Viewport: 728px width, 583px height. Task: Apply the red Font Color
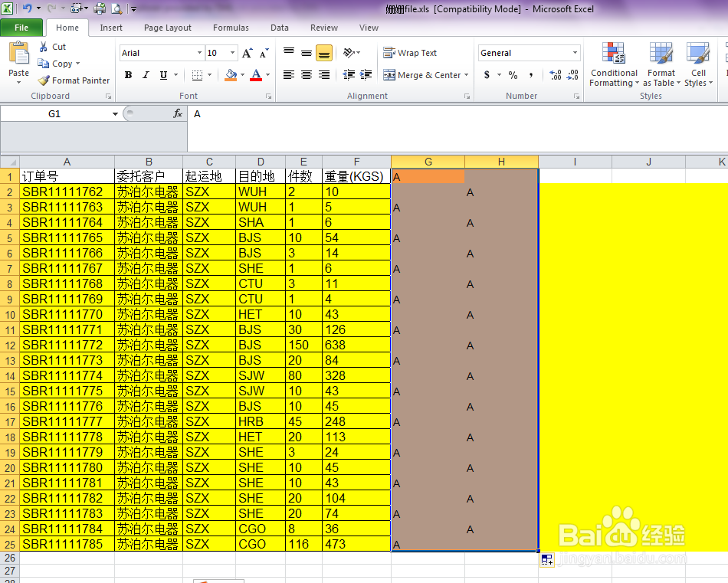point(256,75)
